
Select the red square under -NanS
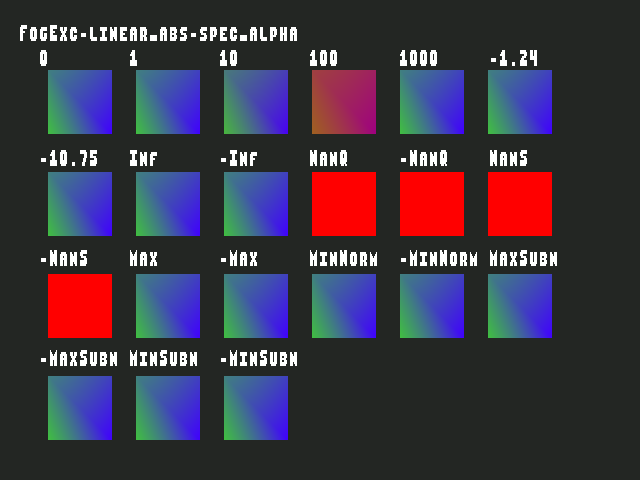(x=80, y=306)
